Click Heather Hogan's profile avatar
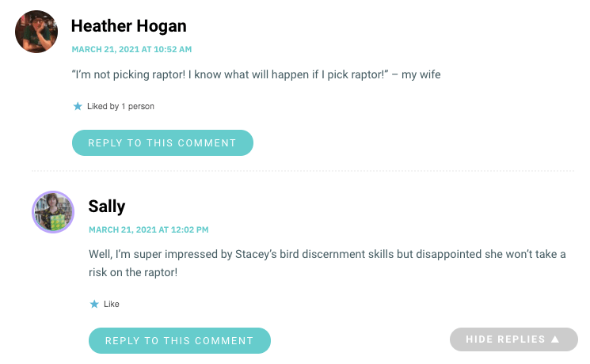 coord(36,32)
